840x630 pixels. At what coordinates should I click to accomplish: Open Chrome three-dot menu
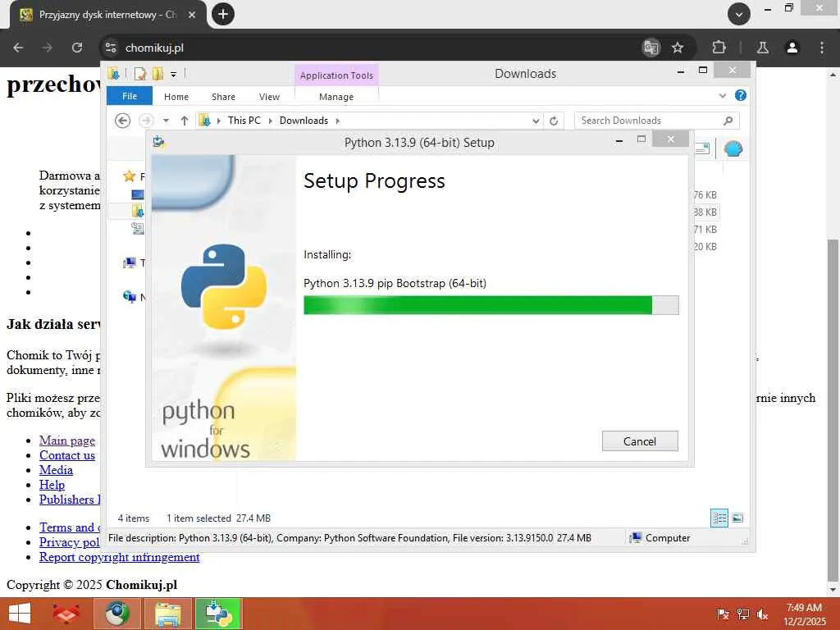822,48
